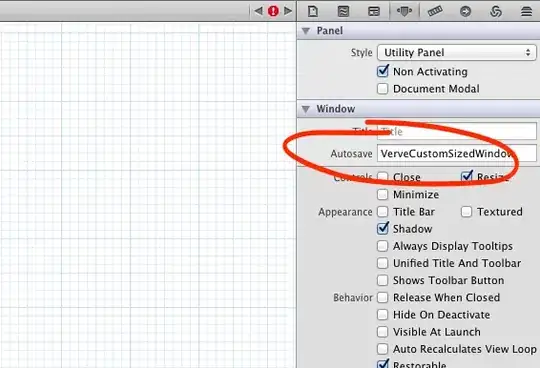Enable the Document Modal checkbox
This screenshot has height=368, width=540.
click(382, 89)
